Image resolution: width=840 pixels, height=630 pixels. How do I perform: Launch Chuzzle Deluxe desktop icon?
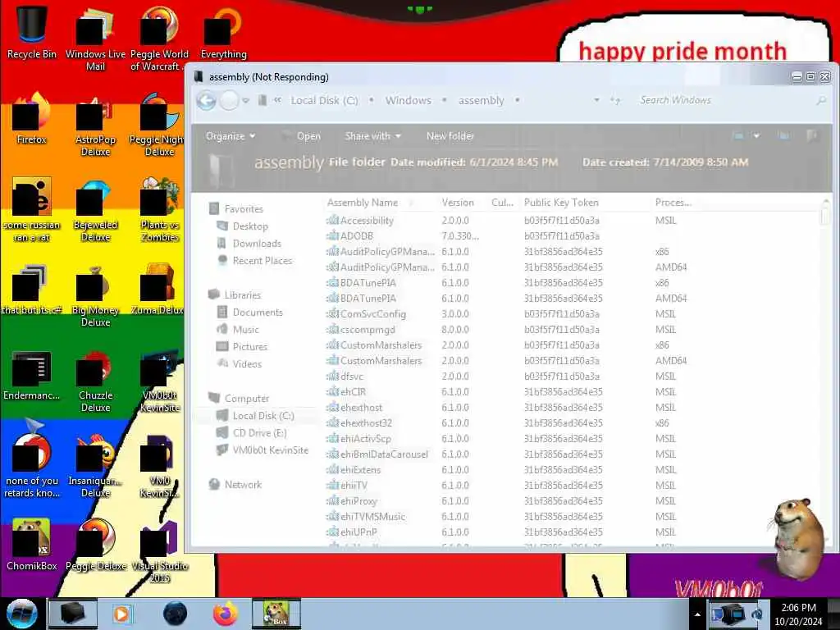pyautogui.click(x=95, y=381)
